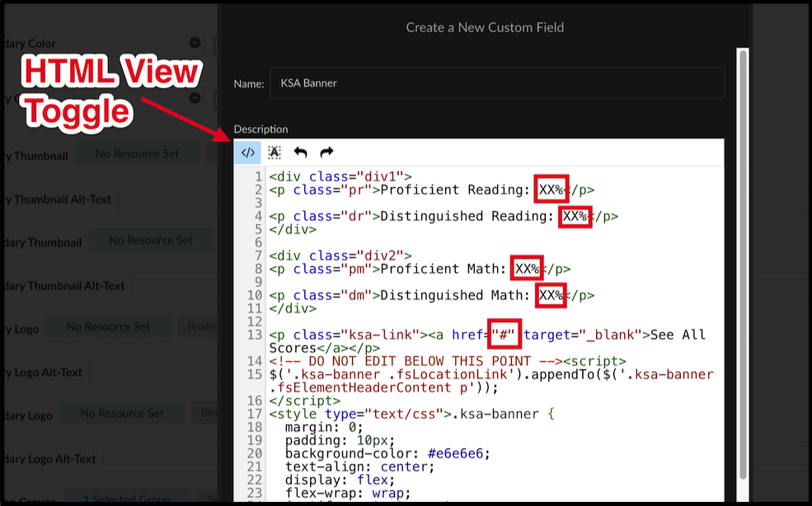Click the Thumbnail Alt-Text input field
Image resolution: width=812 pixels, height=506 pixels.
[x=168, y=199]
